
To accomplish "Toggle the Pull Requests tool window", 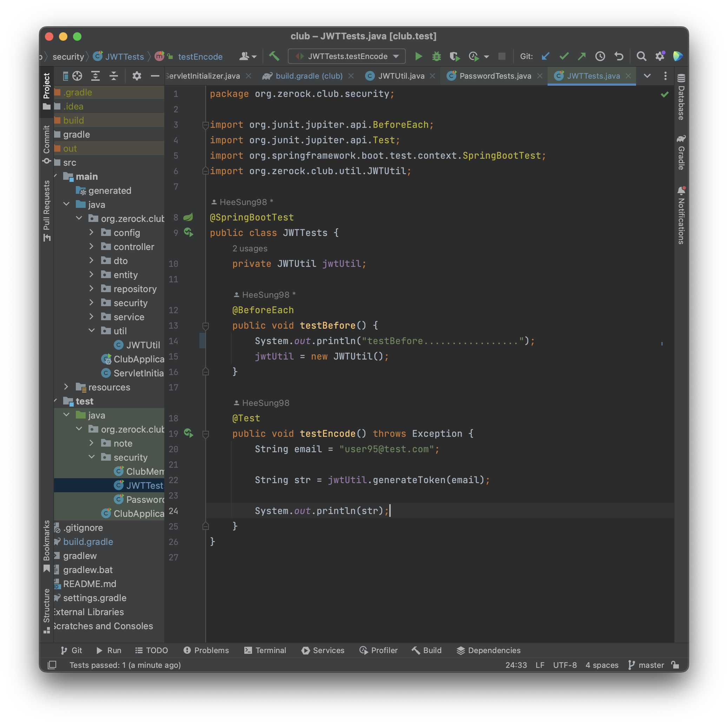I will 46,211.
